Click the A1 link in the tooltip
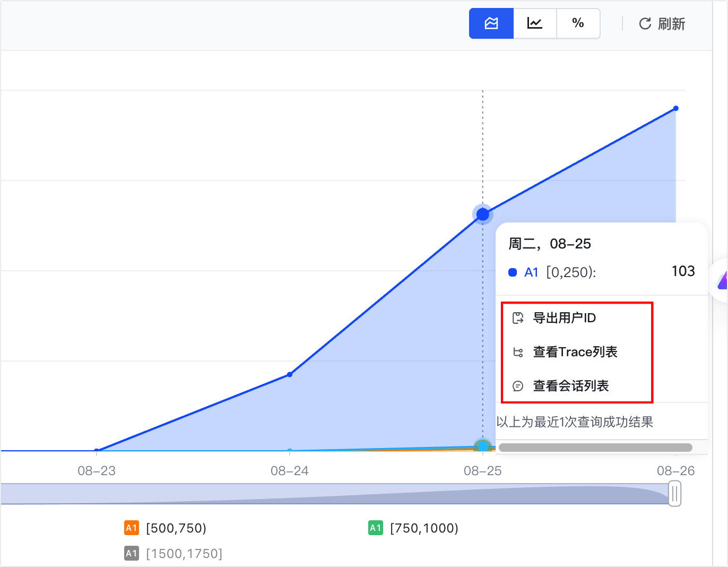This screenshot has height=567, width=728. [531, 272]
